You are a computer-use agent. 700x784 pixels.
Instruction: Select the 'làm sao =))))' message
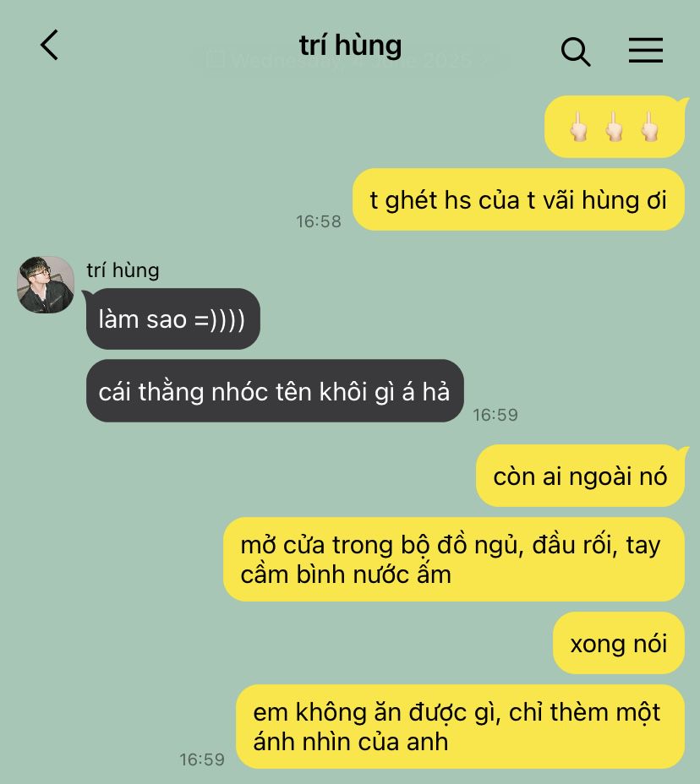coord(173,319)
